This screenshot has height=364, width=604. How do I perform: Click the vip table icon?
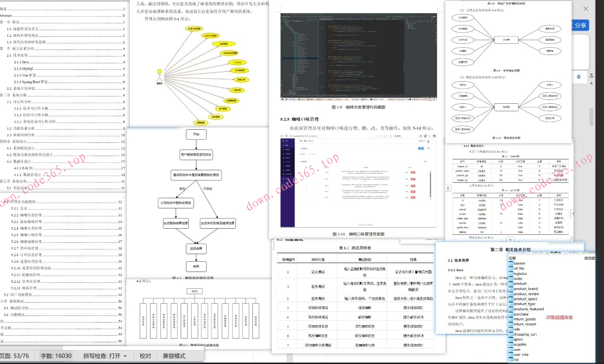511,360
